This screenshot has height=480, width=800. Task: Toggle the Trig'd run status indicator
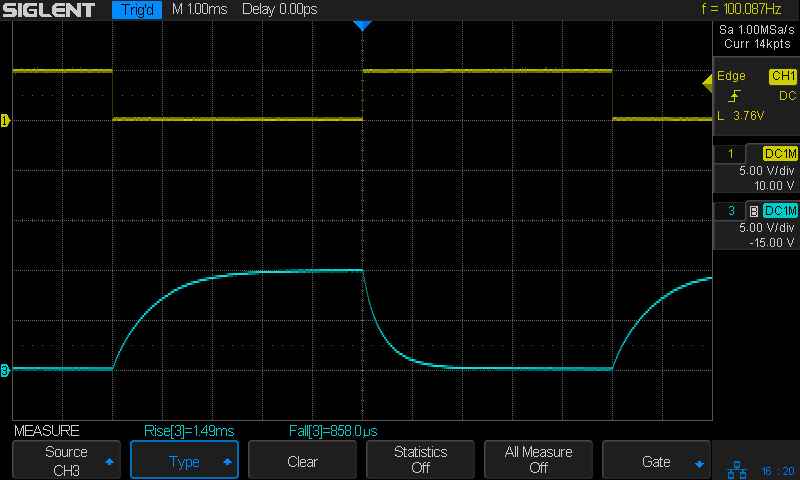pyautogui.click(x=137, y=10)
